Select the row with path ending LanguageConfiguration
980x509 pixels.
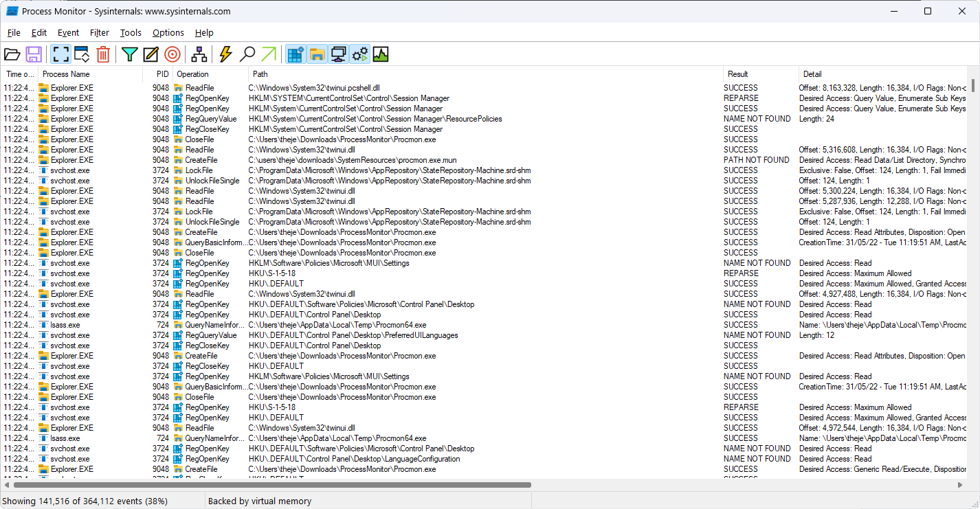485,459
